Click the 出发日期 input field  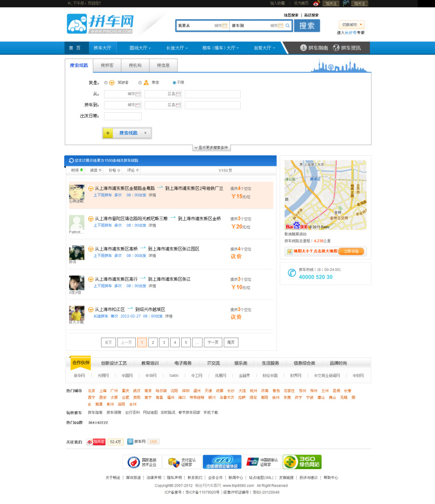(x=123, y=116)
